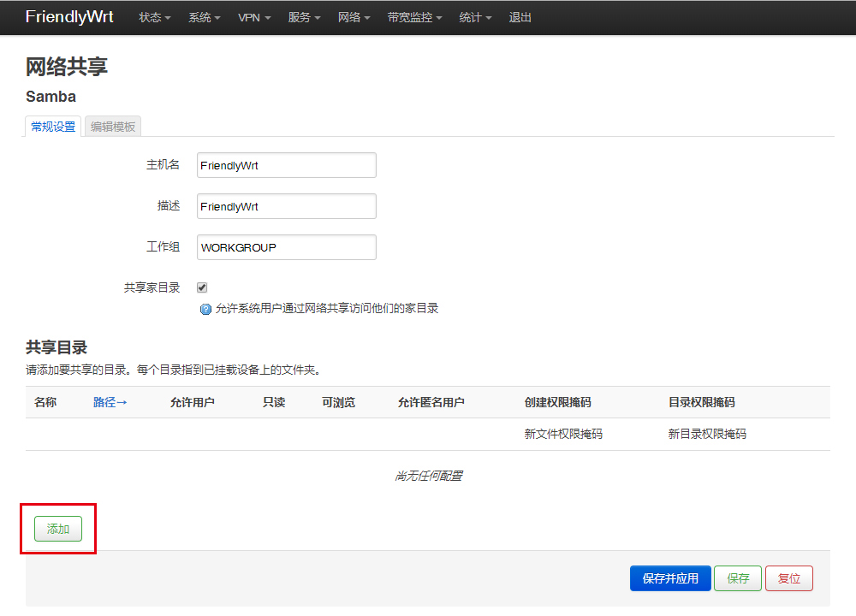Click the 允许用户 column header
This screenshot has width=856, height=616.
pos(192,403)
